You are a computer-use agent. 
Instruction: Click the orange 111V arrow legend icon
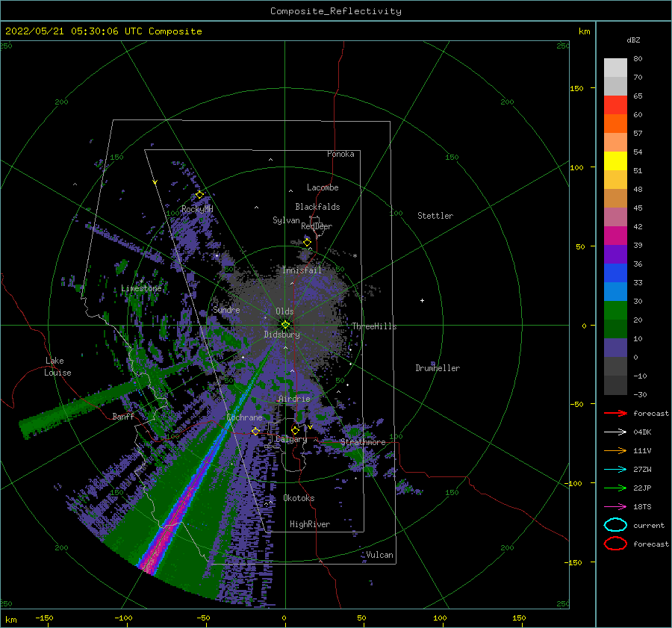(615, 450)
